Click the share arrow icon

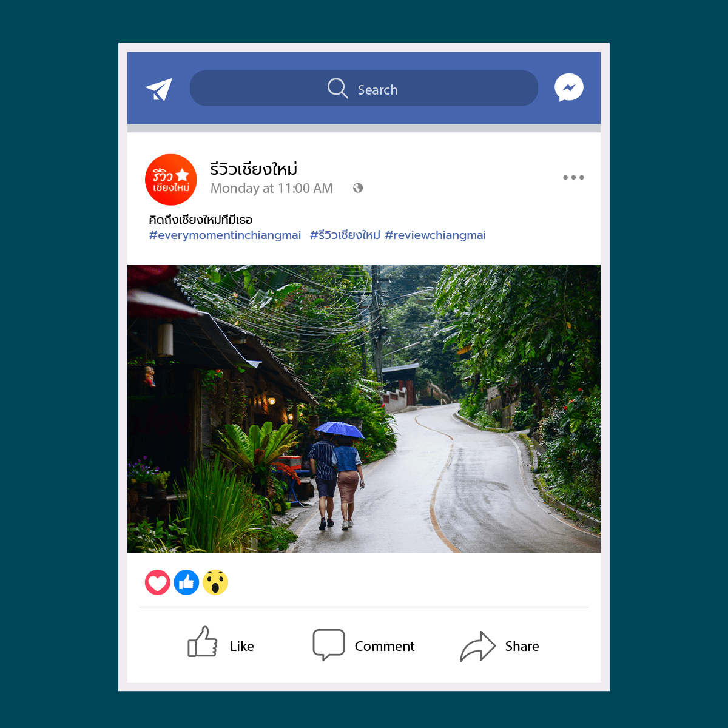478,647
